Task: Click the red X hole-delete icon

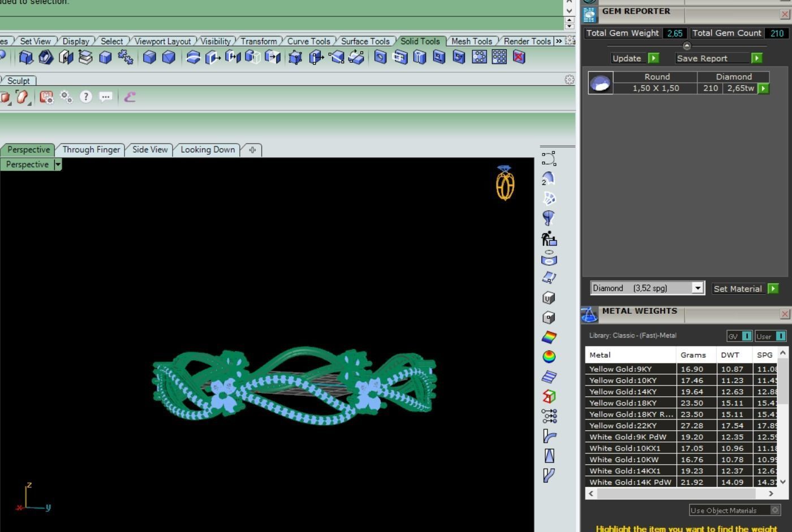Action: [x=519, y=57]
